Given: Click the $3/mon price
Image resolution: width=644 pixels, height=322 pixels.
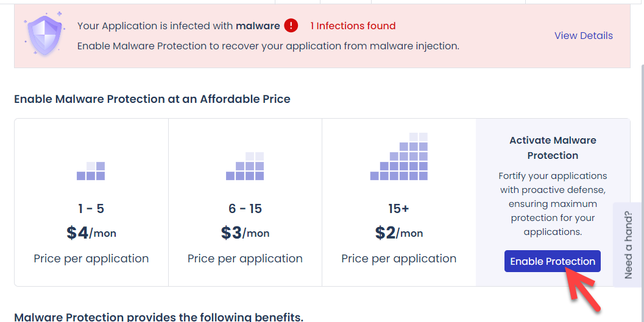Looking at the screenshot, I should pos(245,233).
